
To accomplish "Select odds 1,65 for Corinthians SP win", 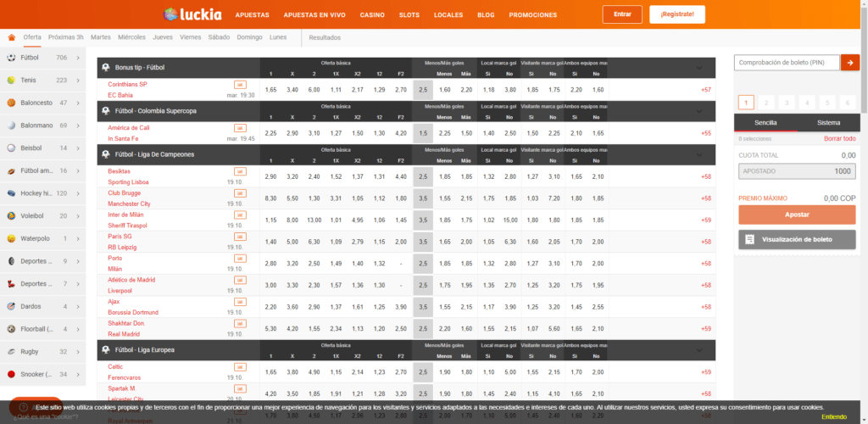I will click(x=271, y=89).
